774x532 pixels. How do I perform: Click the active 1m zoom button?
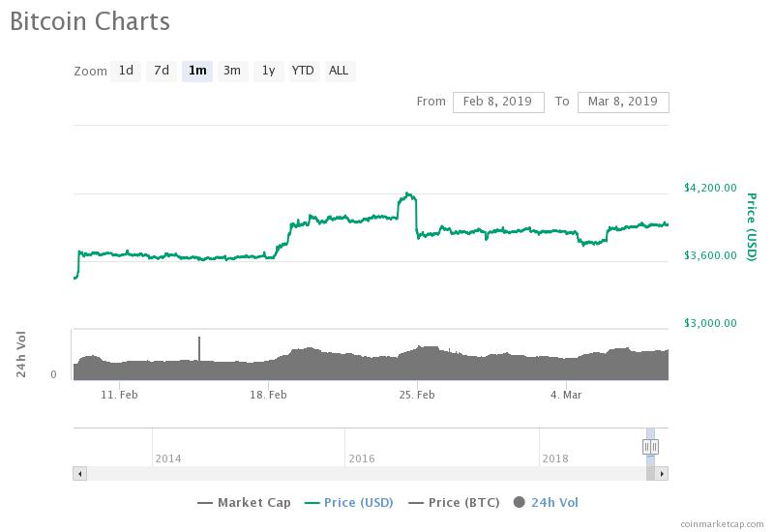tap(197, 71)
